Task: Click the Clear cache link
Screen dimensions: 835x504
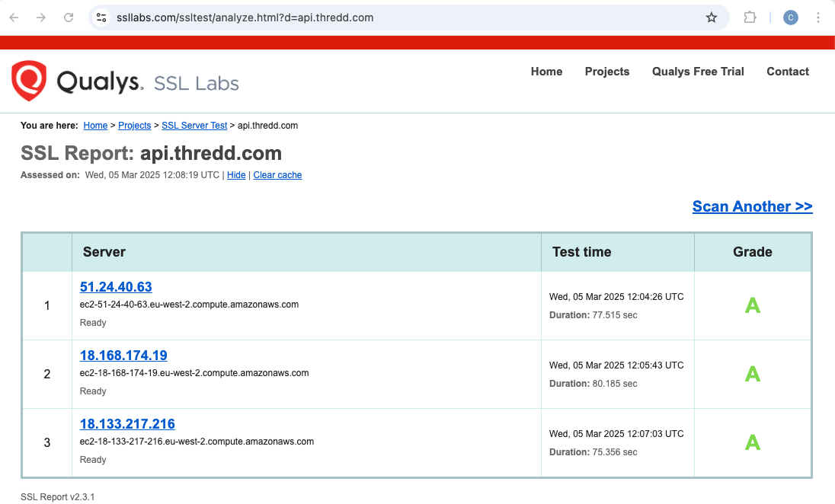Action: tap(277, 175)
